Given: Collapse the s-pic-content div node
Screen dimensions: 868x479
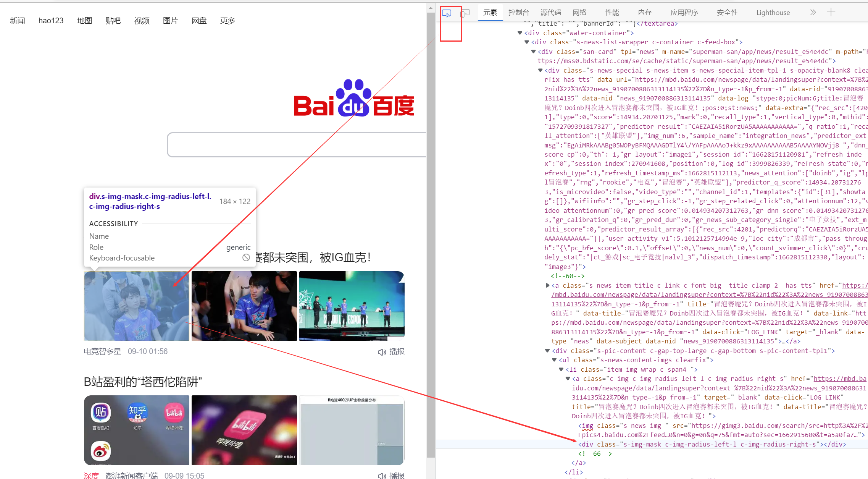Looking at the screenshot, I should coord(547,351).
